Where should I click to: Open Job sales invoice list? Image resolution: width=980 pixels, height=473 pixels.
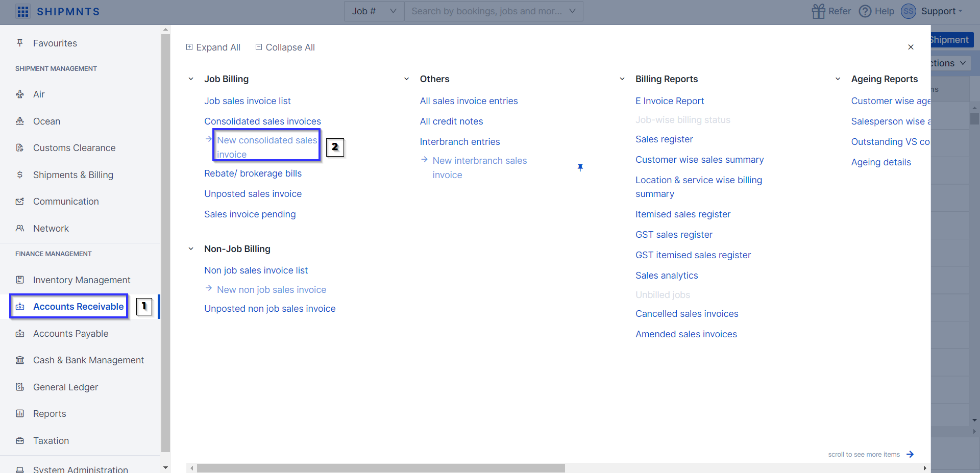pos(248,101)
